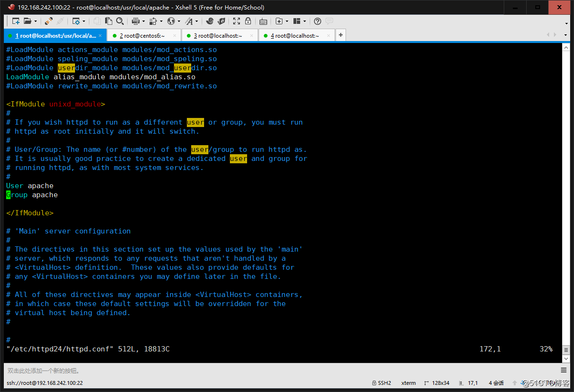The width and height of the screenshot is (574, 392).
Task: Toggle full screen mode icon
Action: 237,21
